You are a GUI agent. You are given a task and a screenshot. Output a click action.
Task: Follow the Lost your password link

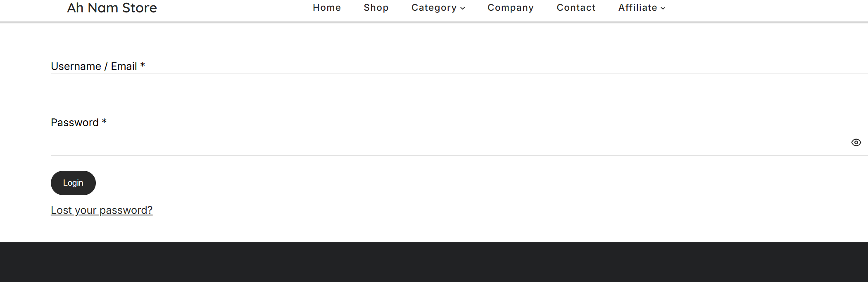102,210
